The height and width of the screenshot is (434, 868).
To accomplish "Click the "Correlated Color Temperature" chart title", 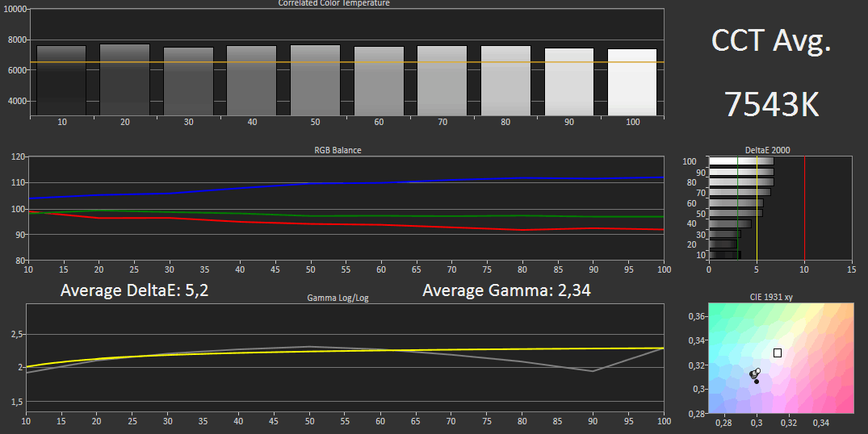I will [333, 2].
